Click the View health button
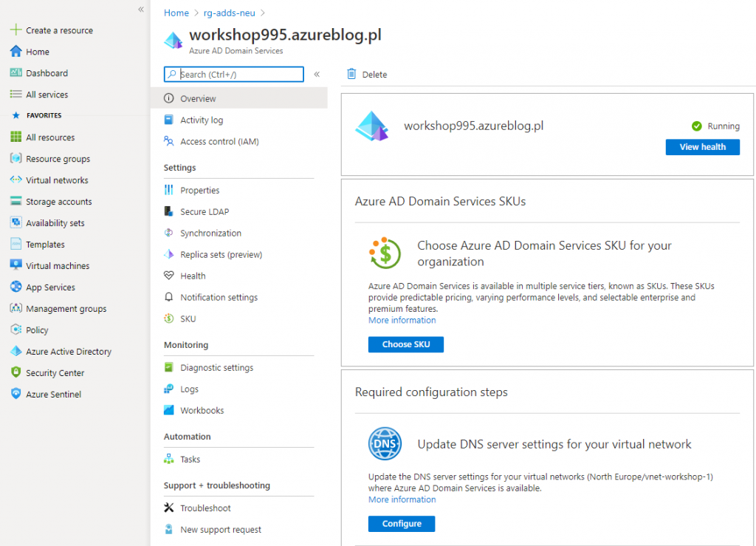Image resolution: width=756 pixels, height=546 pixels. click(702, 146)
